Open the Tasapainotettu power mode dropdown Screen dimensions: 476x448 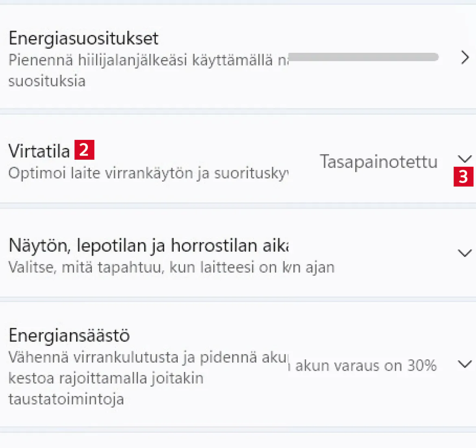pos(378,162)
